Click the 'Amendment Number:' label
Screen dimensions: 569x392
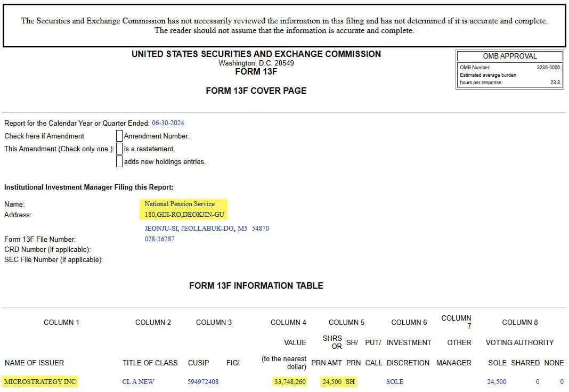point(157,136)
